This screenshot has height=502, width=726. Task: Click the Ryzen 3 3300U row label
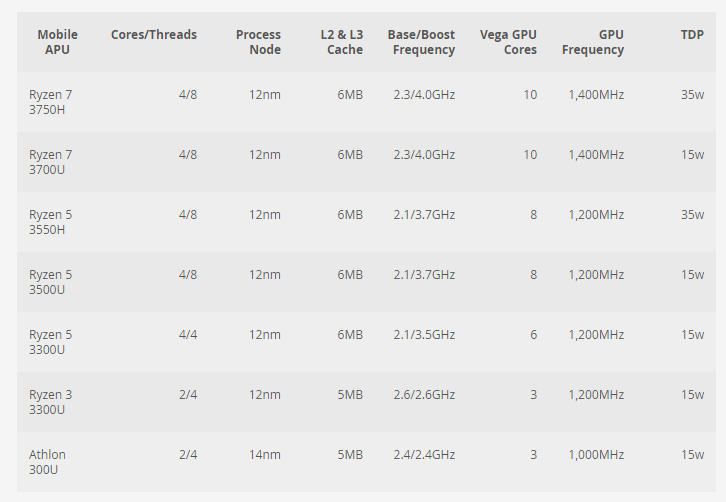(x=50, y=402)
